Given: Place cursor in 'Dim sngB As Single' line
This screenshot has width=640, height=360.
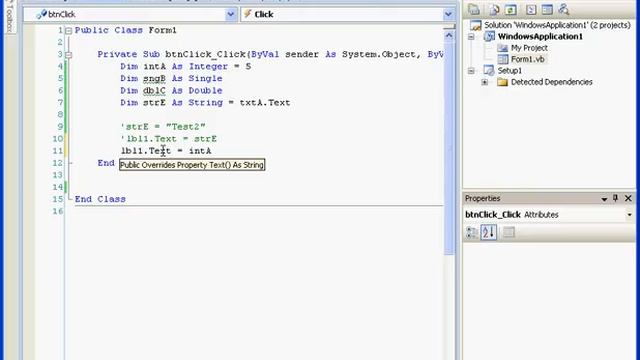Looking at the screenshot, I should (171, 78).
